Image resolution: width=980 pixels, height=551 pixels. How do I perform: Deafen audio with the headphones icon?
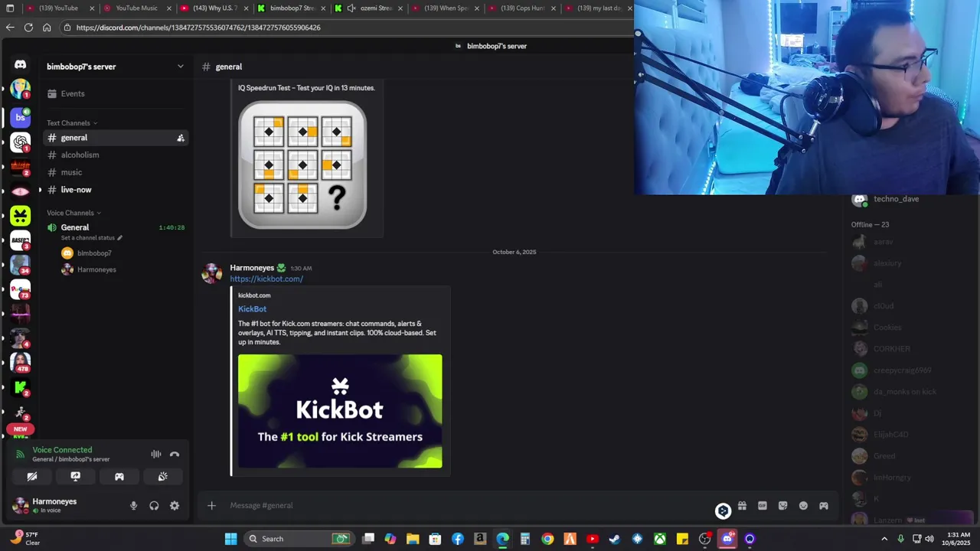click(x=154, y=505)
